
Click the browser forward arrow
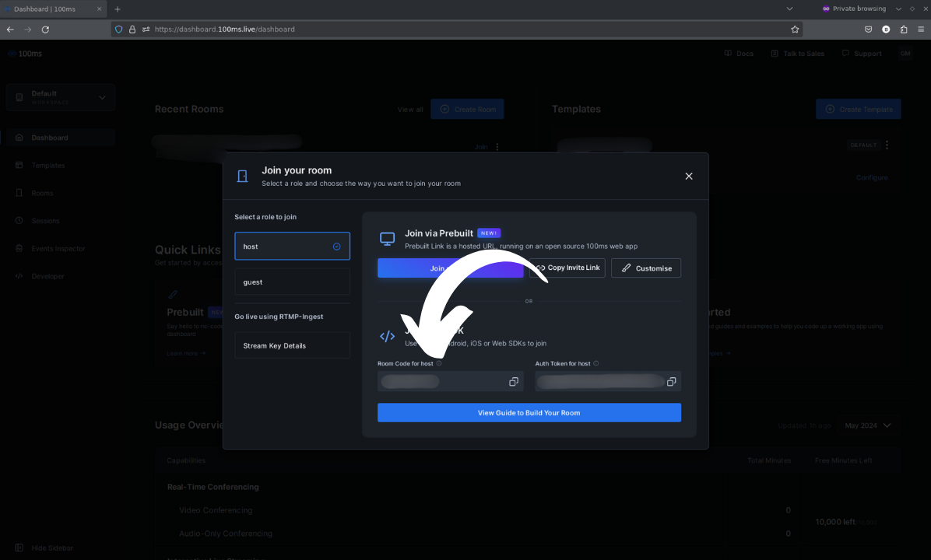tap(28, 29)
